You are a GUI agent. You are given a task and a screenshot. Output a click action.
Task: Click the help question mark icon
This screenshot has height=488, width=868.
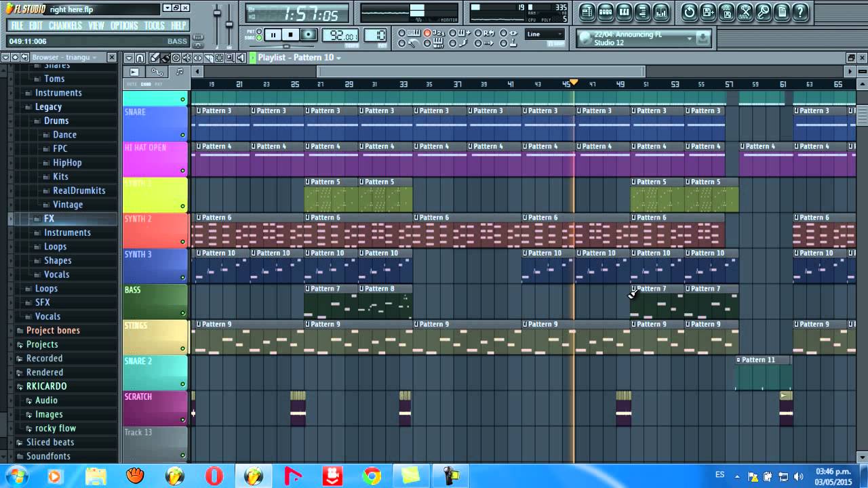[800, 12]
